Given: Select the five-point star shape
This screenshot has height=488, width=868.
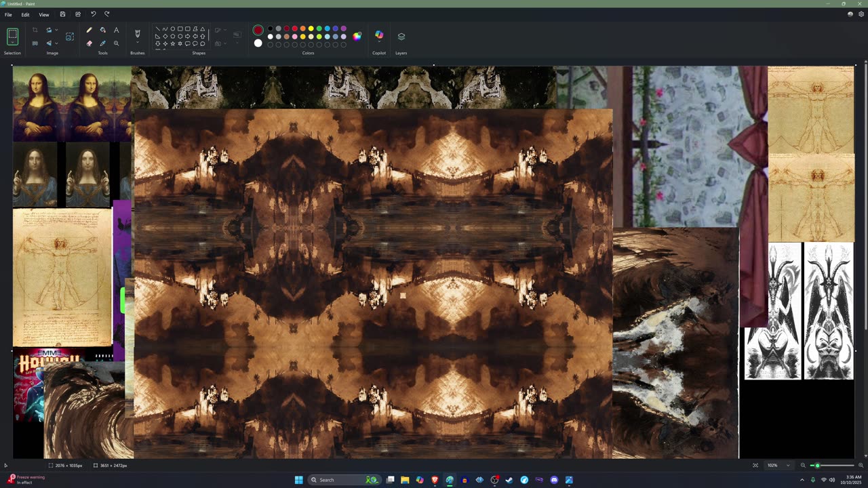Looking at the screenshot, I should 172,43.
